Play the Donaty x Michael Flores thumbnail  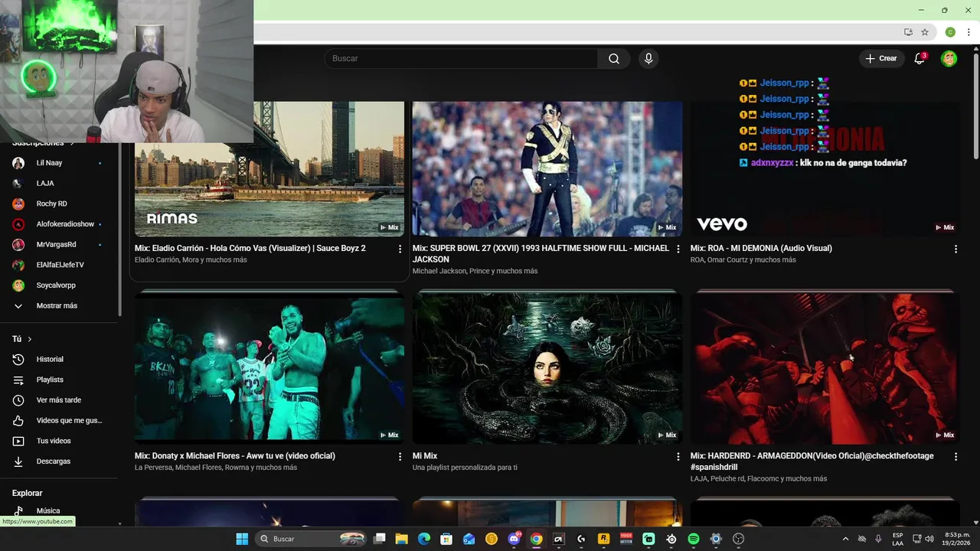click(269, 368)
